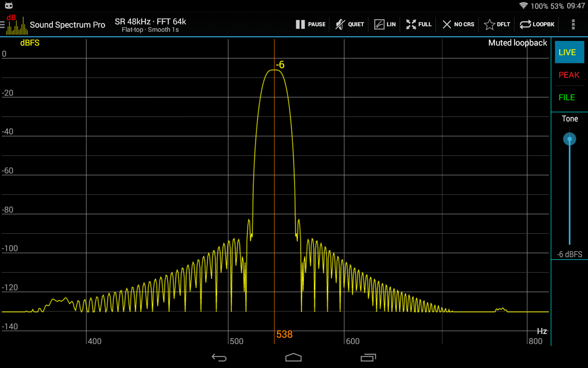
Task: Toggle the FILE trace display
Action: (566, 98)
